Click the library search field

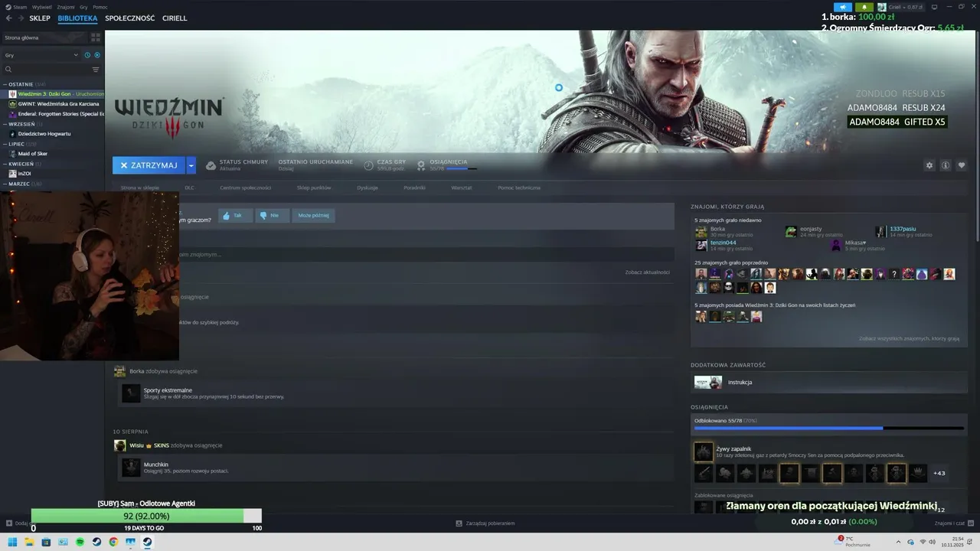tap(50, 70)
